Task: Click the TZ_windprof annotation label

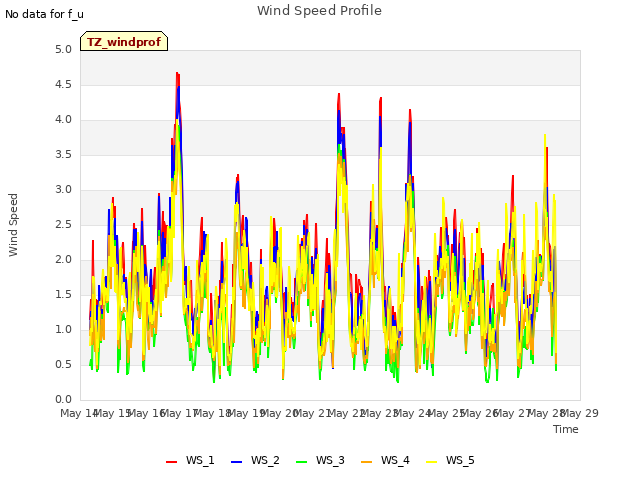Action: click(124, 42)
